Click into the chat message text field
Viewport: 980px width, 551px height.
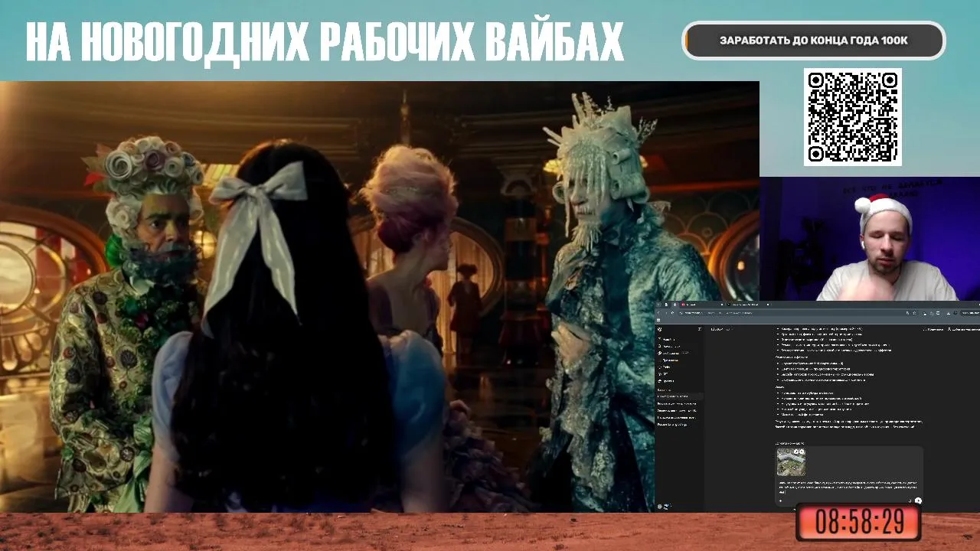tap(849, 487)
